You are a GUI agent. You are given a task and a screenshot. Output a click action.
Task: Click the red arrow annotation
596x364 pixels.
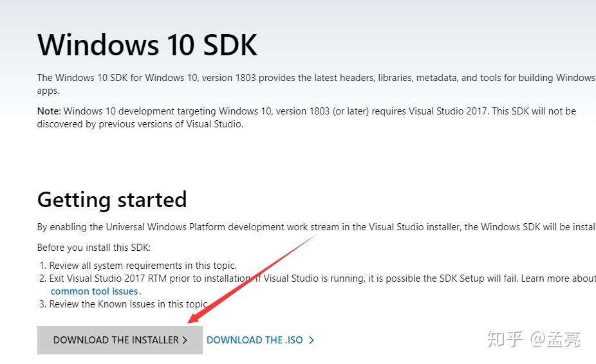tap(251, 278)
